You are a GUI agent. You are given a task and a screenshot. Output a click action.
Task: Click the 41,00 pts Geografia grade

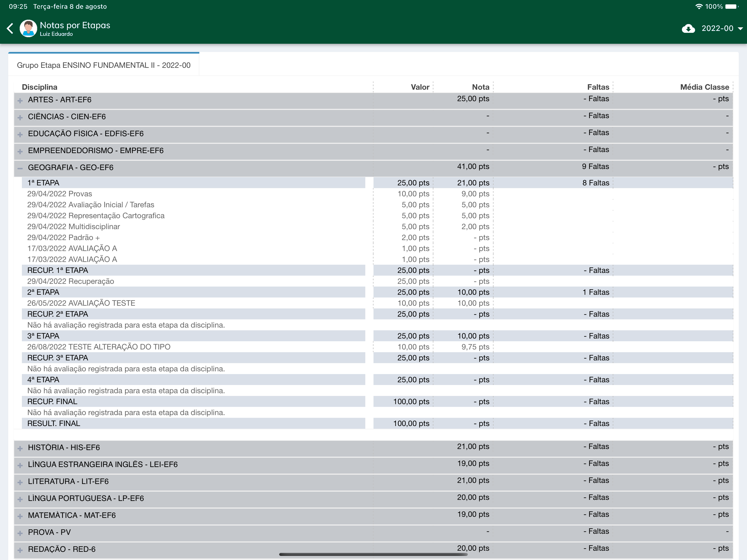coord(473,167)
